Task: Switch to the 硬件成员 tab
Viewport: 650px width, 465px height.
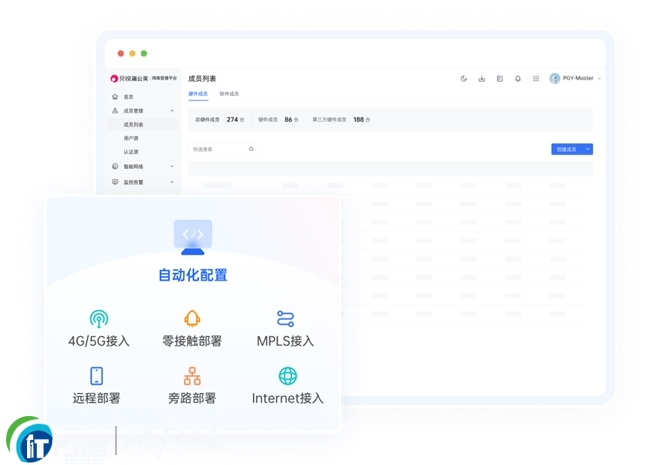Action: (198, 94)
